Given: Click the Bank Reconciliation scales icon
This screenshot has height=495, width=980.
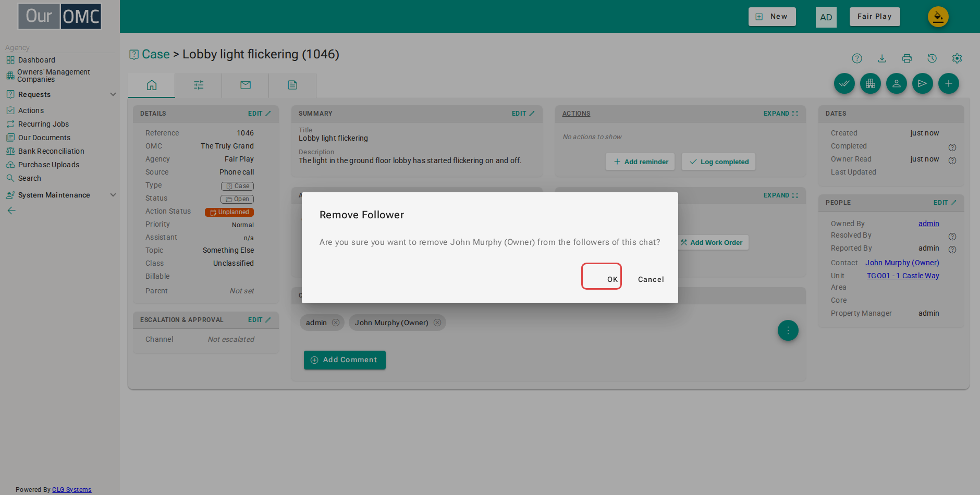Looking at the screenshot, I should point(10,151).
